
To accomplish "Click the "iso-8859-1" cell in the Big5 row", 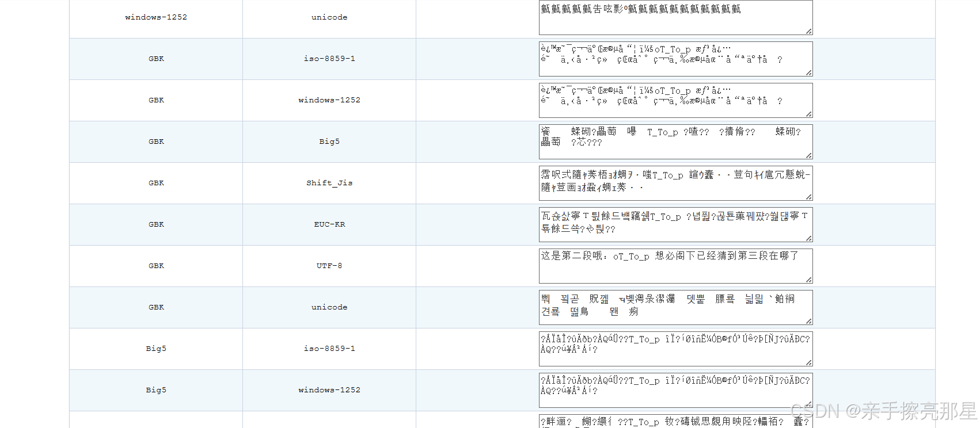I will point(329,349).
